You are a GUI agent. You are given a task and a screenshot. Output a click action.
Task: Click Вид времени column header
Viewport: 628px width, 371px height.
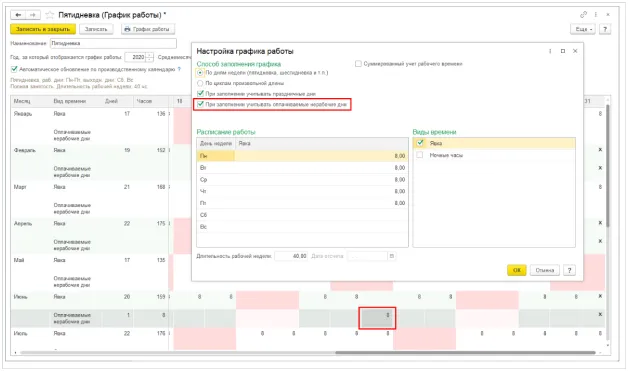pyautogui.click(x=76, y=101)
